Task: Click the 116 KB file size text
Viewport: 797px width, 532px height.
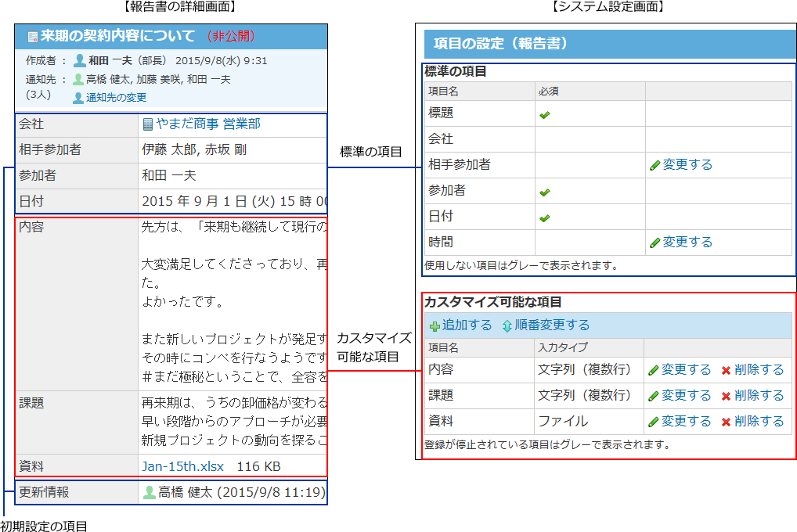Action: (258, 466)
